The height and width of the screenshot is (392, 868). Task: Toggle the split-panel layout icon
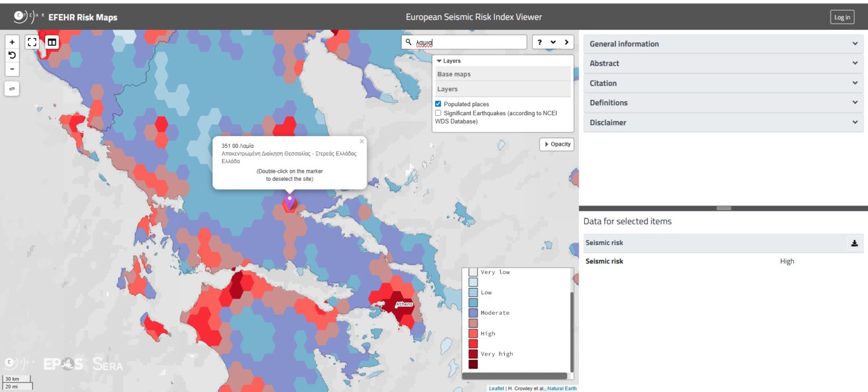(x=52, y=42)
